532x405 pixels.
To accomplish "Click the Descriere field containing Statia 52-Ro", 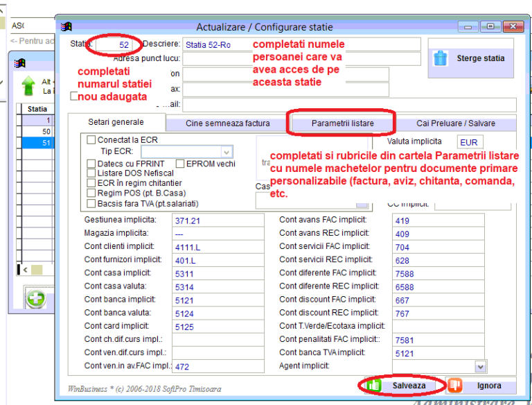I will [x=301, y=44].
